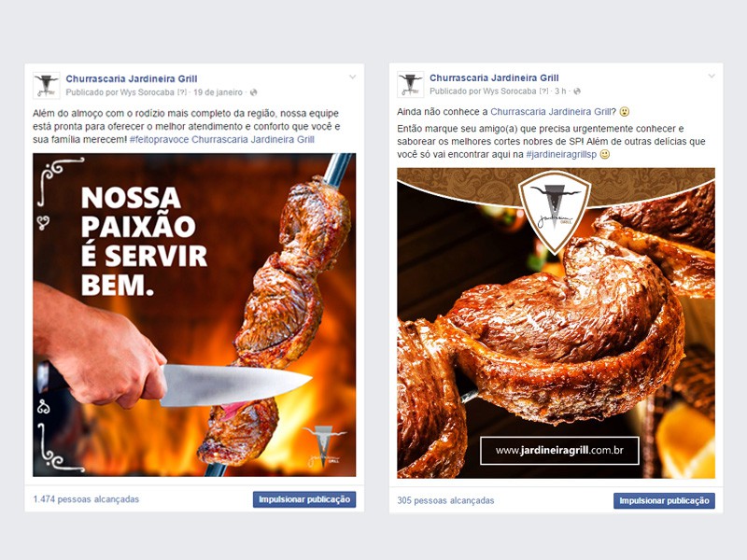
Task: Open the left post's chevron options menu
Action: [353, 77]
